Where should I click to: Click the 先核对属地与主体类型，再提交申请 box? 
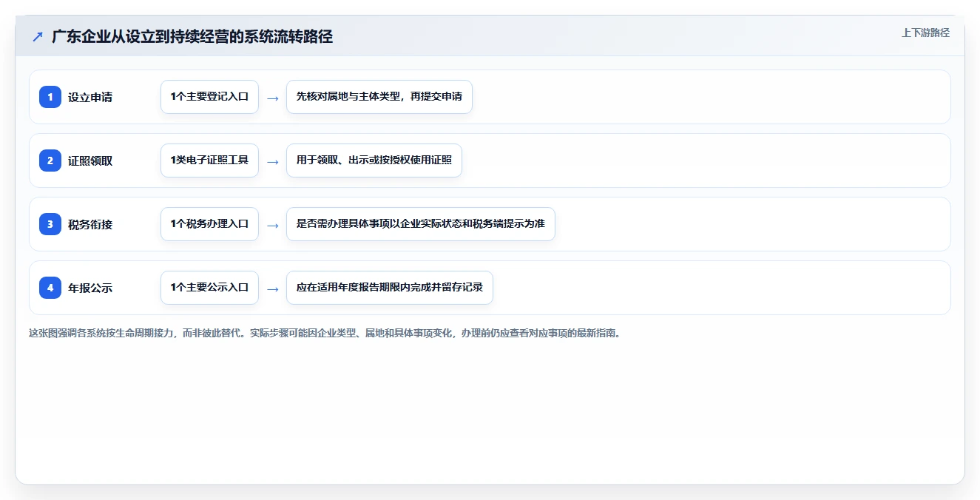click(x=379, y=97)
